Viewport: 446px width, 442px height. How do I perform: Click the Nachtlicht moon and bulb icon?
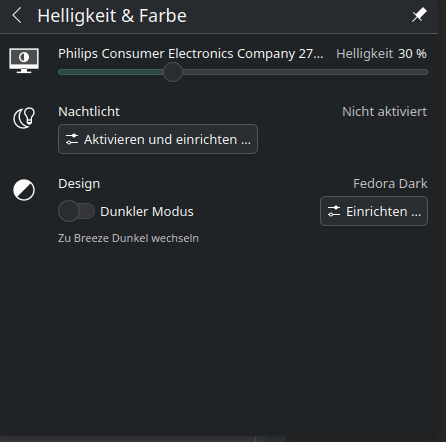tap(24, 118)
